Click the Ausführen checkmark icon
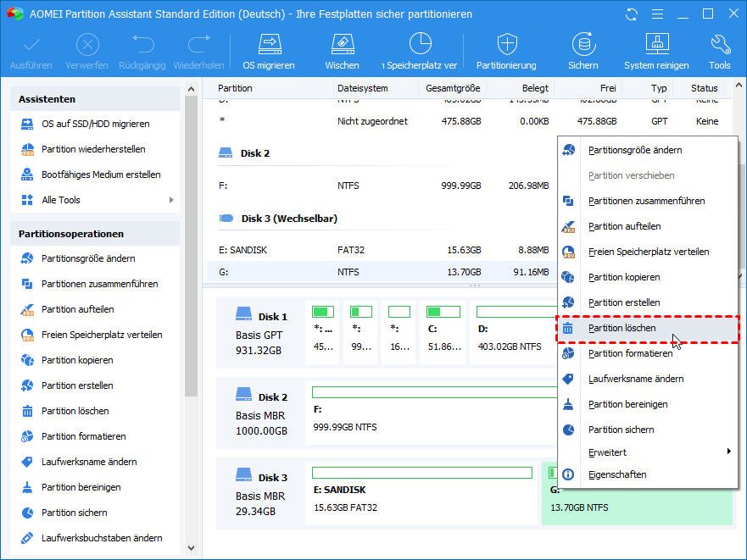Image resolution: width=747 pixels, height=560 pixels. click(31, 51)
